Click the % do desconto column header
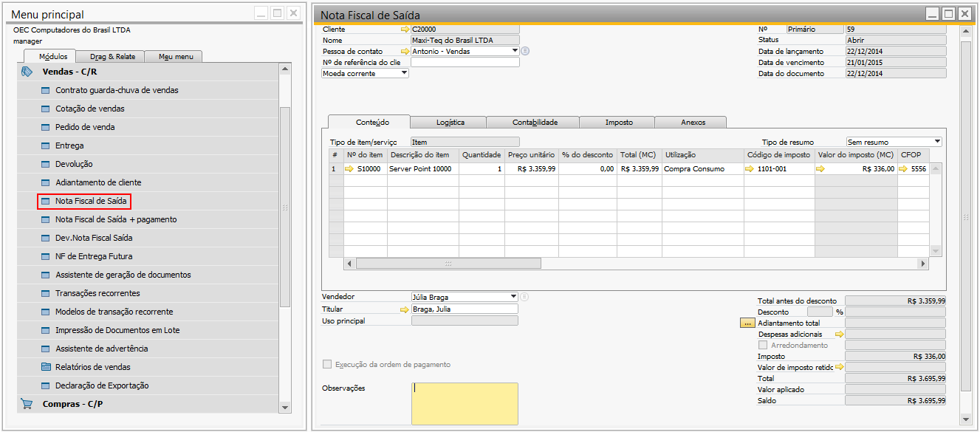Viewport: 980px width, 432px height. click(588, 155)
